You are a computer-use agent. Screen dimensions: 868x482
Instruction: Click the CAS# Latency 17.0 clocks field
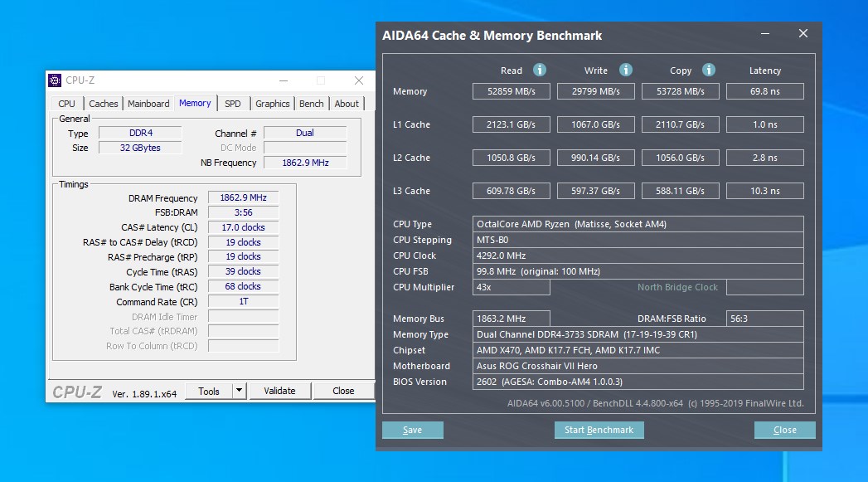pos(243,227)
